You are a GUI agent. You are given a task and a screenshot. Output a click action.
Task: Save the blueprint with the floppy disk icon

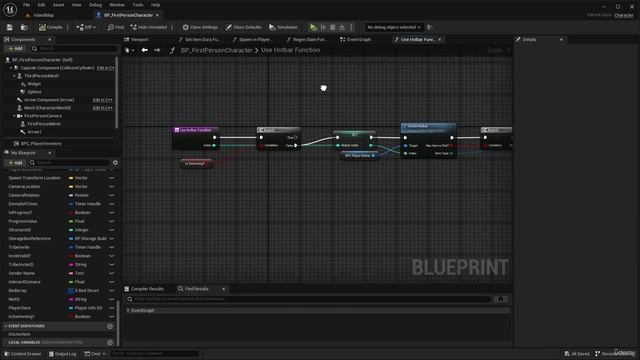click(x=9, y=27)
